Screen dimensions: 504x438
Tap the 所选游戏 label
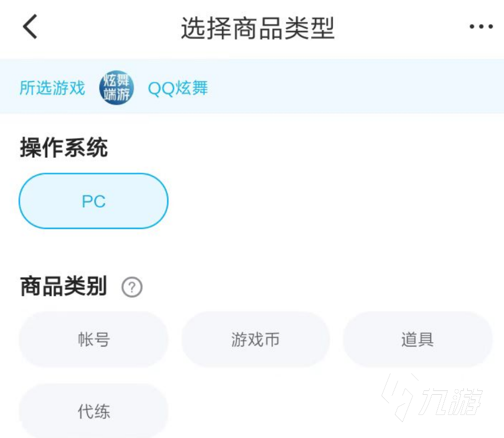52,88
